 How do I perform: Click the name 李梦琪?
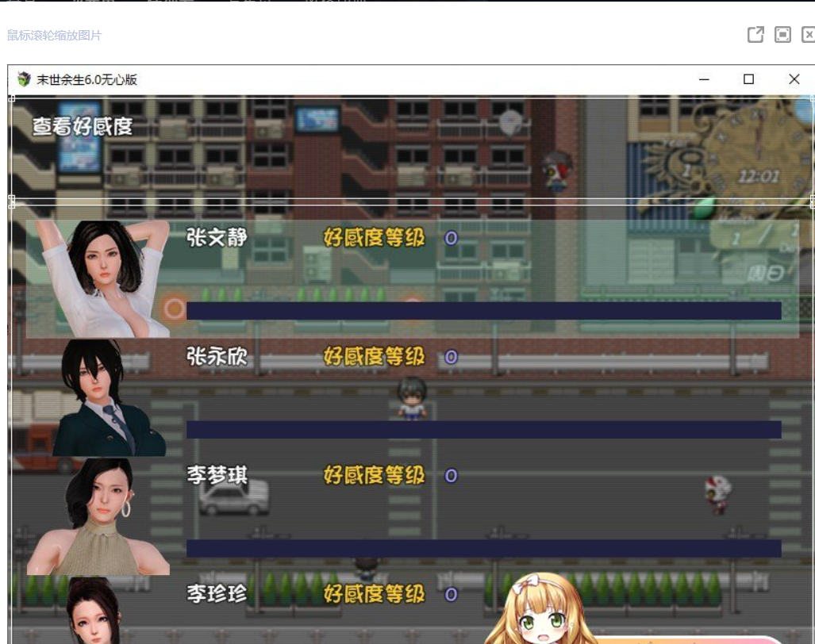pyautogui.click(x=217, y=475)
